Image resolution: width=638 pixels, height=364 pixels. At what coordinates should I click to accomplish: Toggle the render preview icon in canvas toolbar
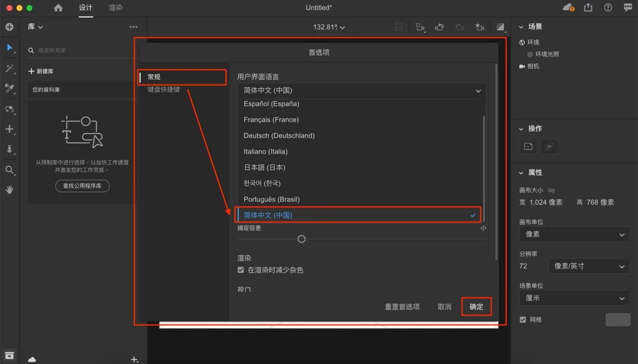click(500, 27)
